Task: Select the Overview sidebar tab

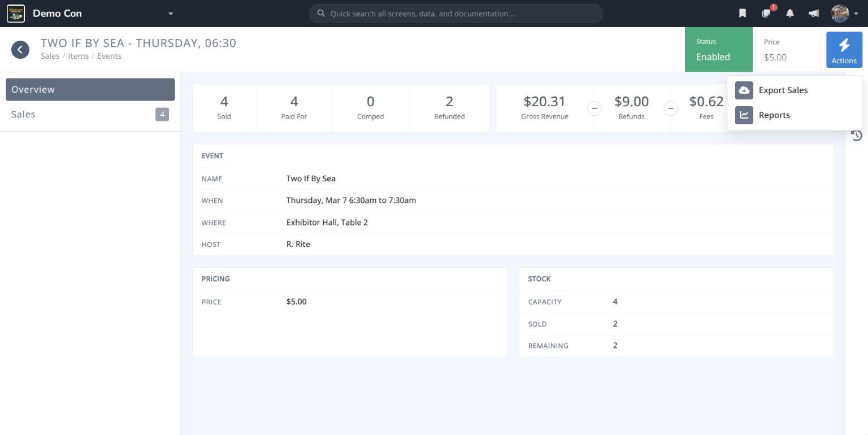Action: pos(90,89)
